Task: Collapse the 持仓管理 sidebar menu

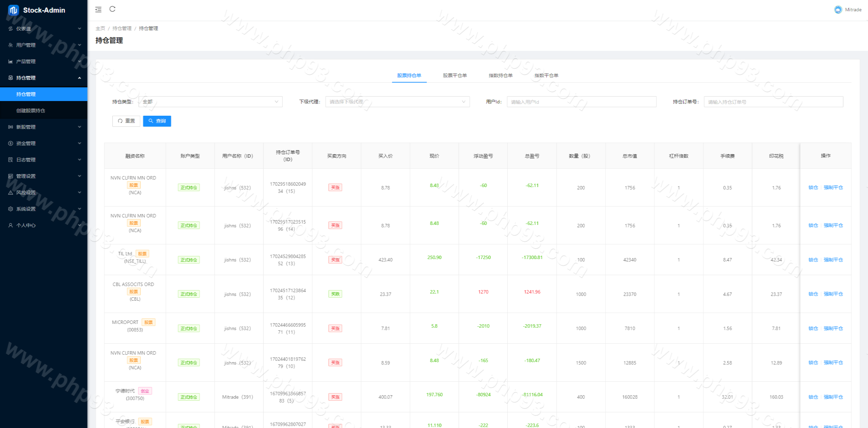Action: (44, 78)
